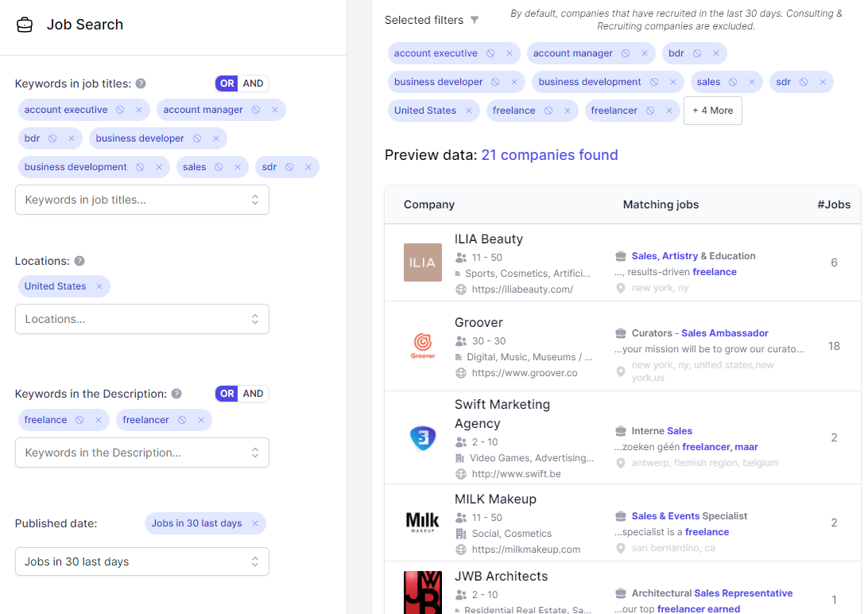868x614 pixels.
Task: Exclude 'freelance' in Selected filters
Action: [548, 111]
